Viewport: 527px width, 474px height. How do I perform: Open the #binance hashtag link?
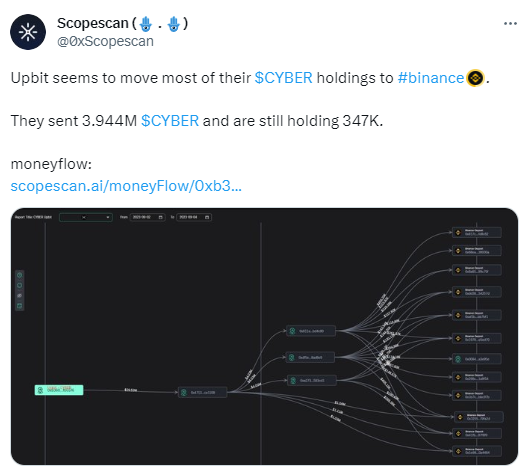tap(431, 78)
